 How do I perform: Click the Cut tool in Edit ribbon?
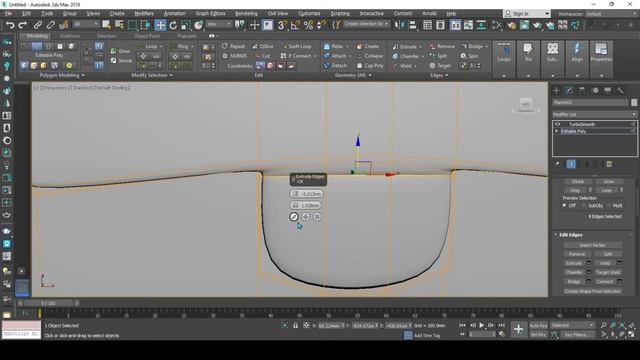point(262,56)
